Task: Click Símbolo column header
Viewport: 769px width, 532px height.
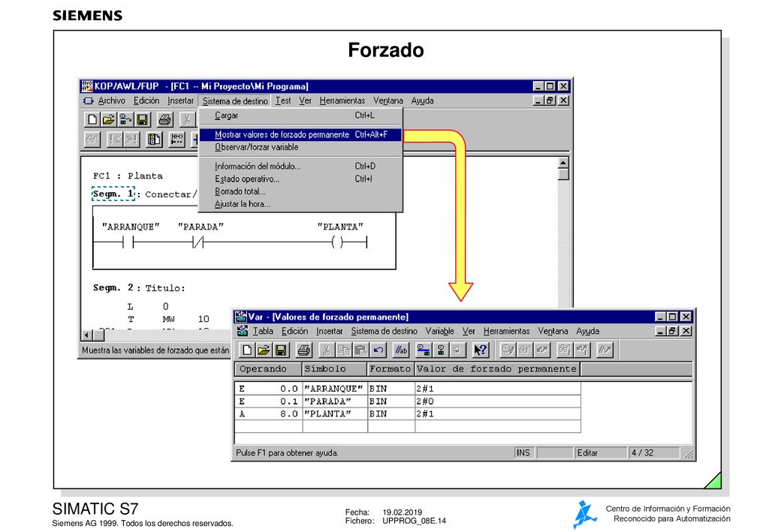Action: (334, 369)
